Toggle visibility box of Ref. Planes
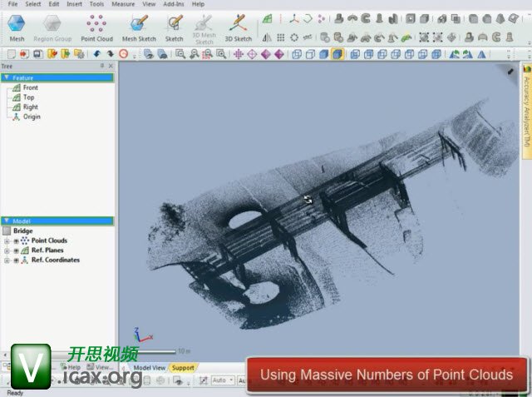This screenshot has height=397, width=532. (16, 251)
